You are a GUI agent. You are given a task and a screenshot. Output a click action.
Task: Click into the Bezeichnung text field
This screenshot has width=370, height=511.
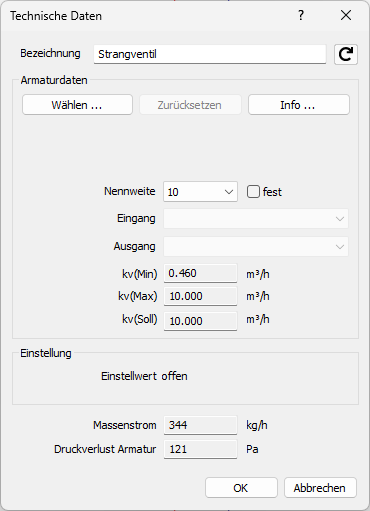pyautogui.click(x=210, y=54)
